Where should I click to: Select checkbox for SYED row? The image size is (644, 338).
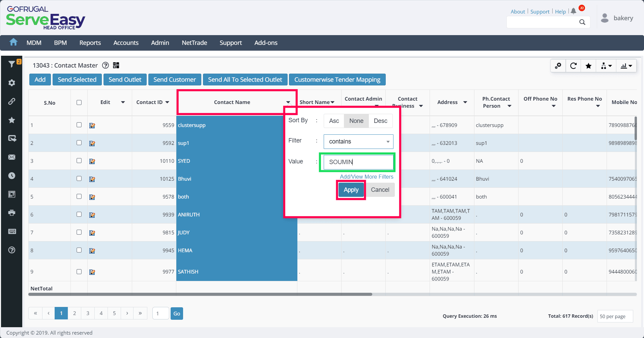(x=79, y=160)
